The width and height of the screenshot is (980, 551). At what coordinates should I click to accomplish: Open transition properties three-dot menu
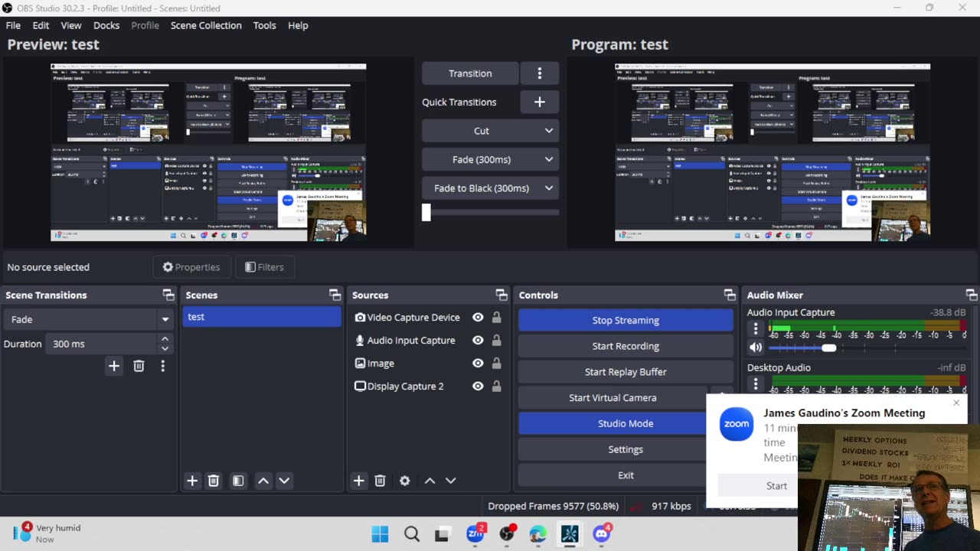(162, 367)
